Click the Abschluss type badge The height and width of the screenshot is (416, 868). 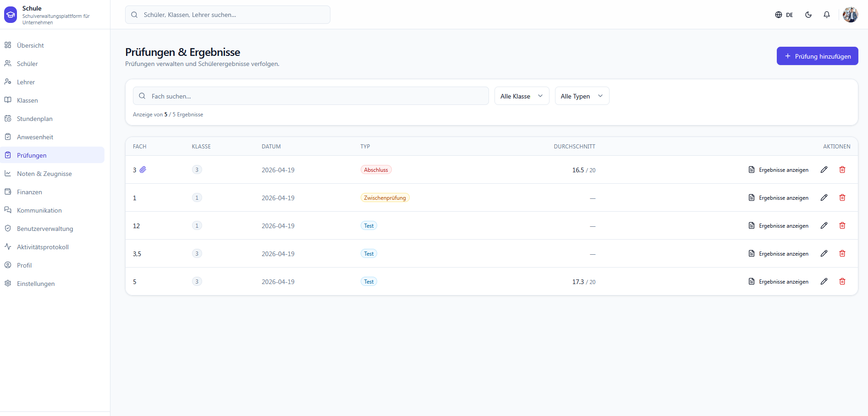point(376,170)
